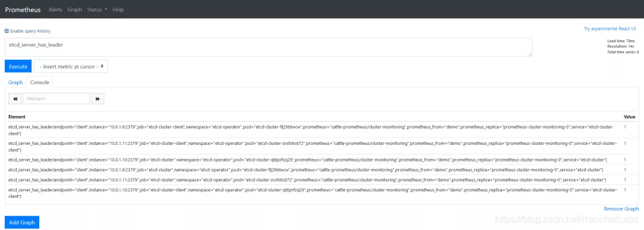This screenshot has width=644, height=230.
Task: Click the Add Graph button
Action: click(x=22, y=222)
